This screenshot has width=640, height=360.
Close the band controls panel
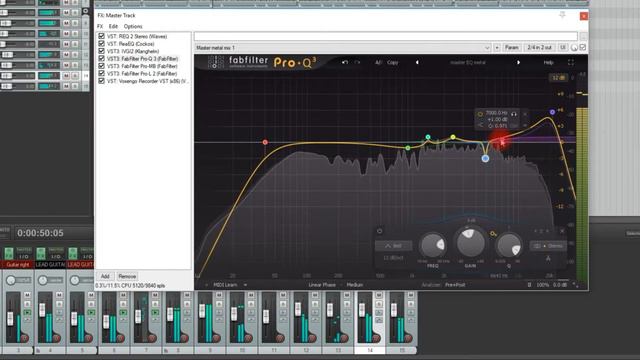[562, 231]
